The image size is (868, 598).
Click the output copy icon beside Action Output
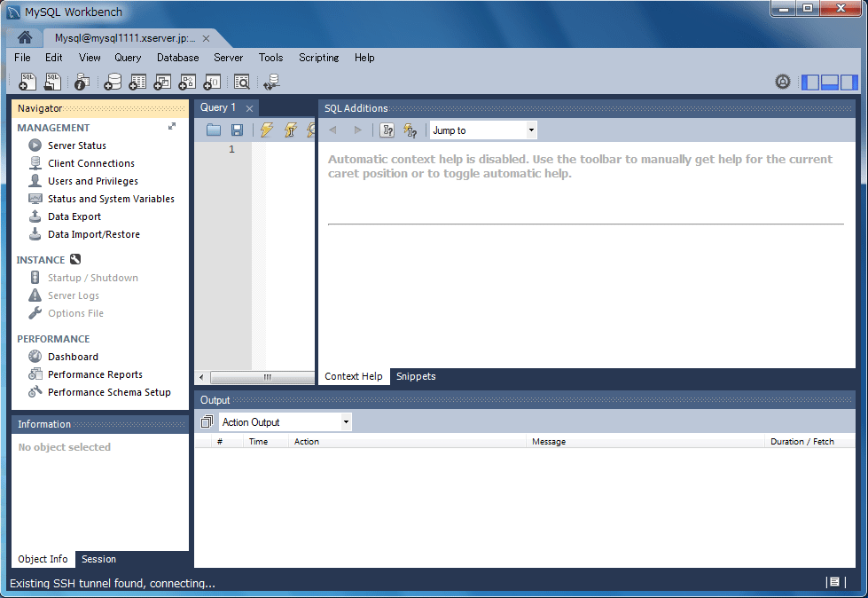tap(207, 422)
